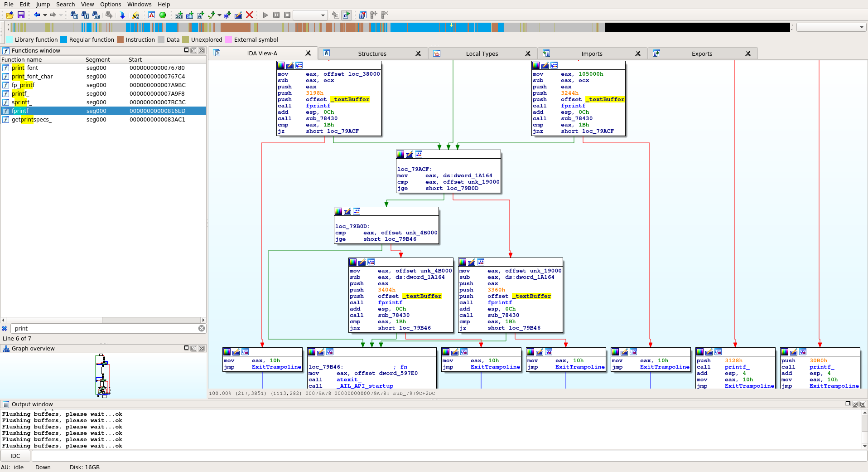Image resolution: width=868 pixels, height=472 pixels.
Task: Open the back navigation history dropdown arrow
Action: [45, 15]
